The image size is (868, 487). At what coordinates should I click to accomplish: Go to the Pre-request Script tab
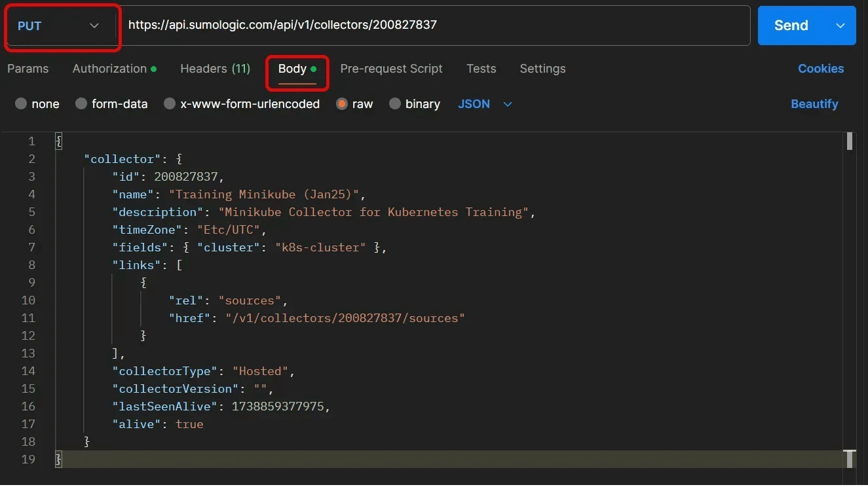[391, 69]
